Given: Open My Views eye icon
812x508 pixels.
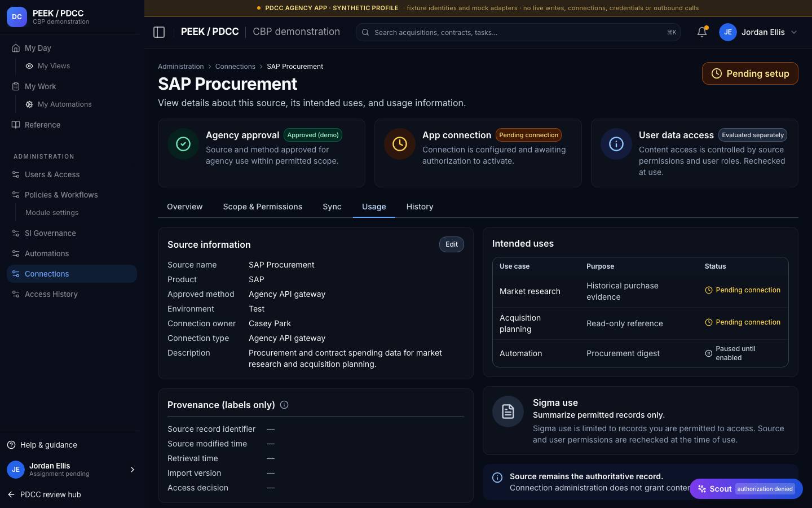Looking at the screenshot, I should 29,66.
